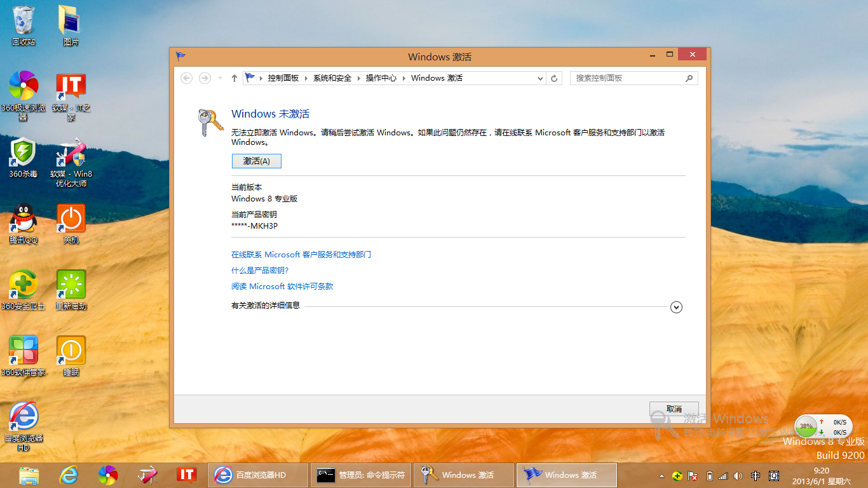The image size is (868, 488).
Task: Click the key icon beside Windows 未激活
Action: pos(210,122)
